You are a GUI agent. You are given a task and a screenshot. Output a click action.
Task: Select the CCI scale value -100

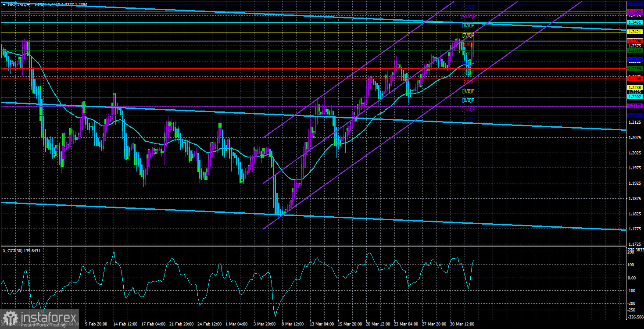click(x=632, y=290)
